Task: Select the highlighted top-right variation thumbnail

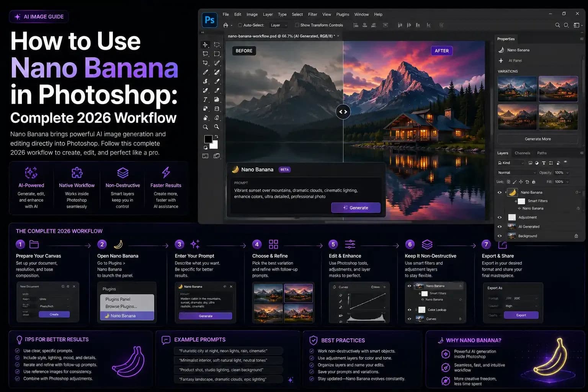Action: coord(558,89)
